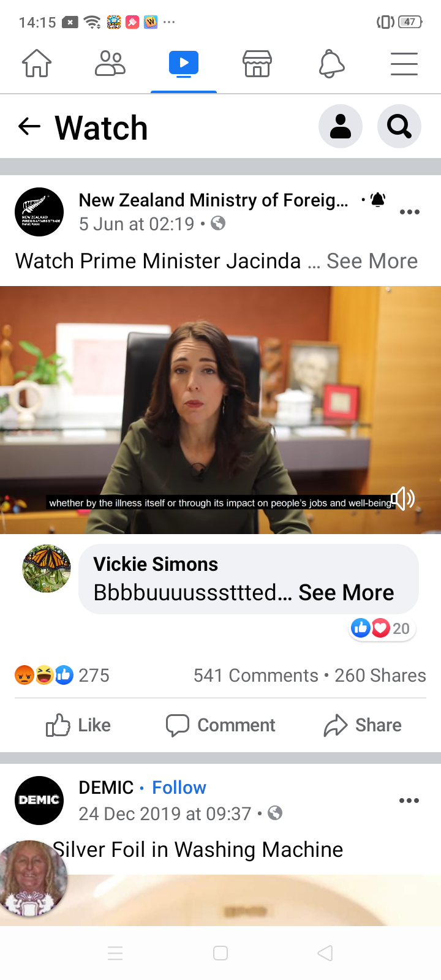This screenshot has width=441, height=980.
Task: Unmute the video with speaker icon
Action: [x=403, y=499]
